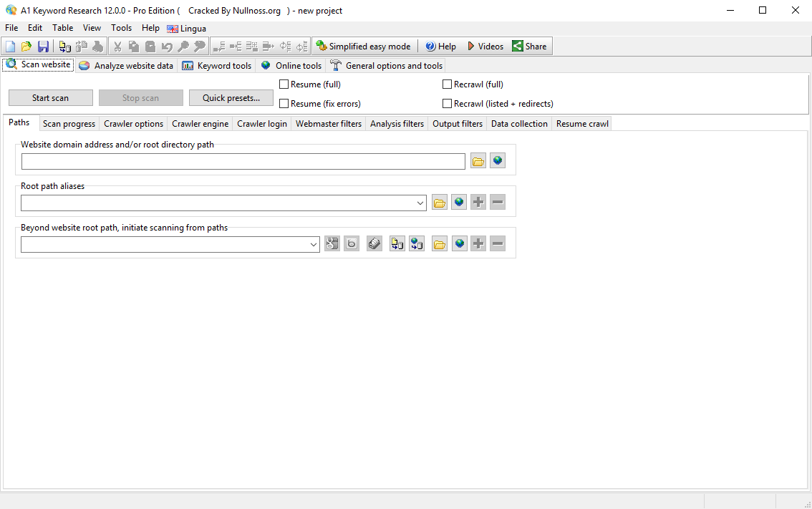Image resolution: width=812 pixels, height=509 pixels.
Task: Switch to the Online tools tab
Action: click(291, 66)
